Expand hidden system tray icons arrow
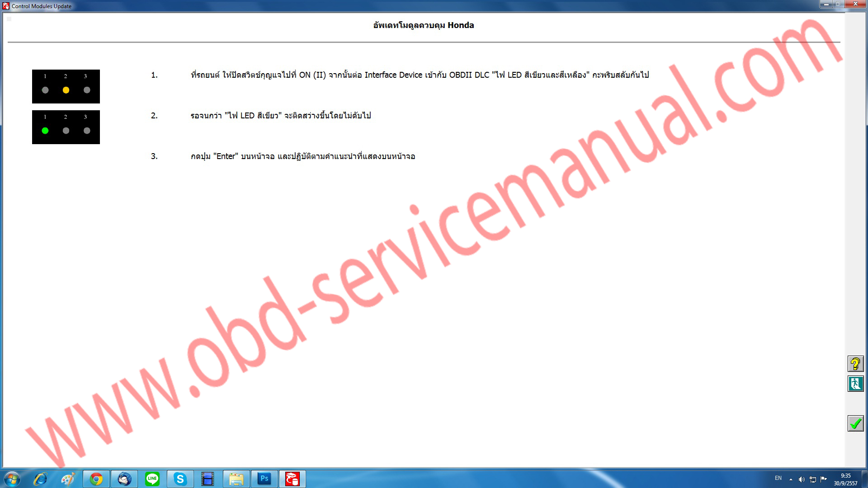868x488 pixels. 791,479
